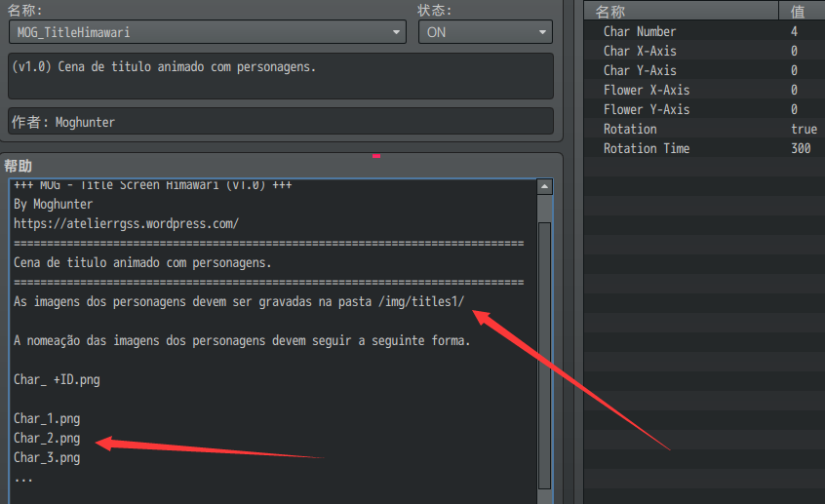The height and width of the screenshot is (504, 825).
Task: Click the value 300 for Rotation Time
Action: 801,148
